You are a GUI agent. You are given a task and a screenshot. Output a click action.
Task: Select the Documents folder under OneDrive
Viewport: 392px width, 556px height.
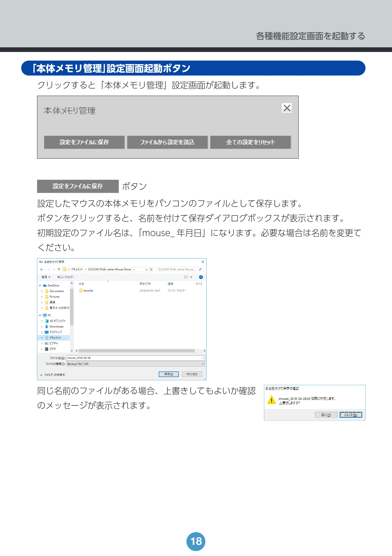click(56, 291)
